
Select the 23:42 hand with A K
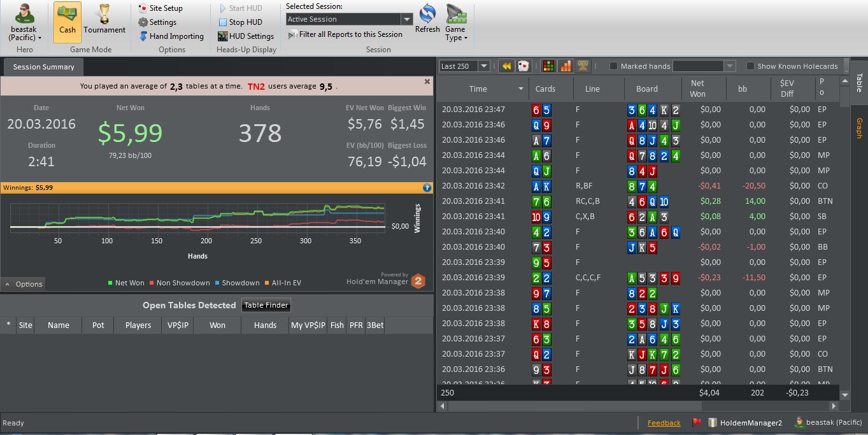coord(639,186)
